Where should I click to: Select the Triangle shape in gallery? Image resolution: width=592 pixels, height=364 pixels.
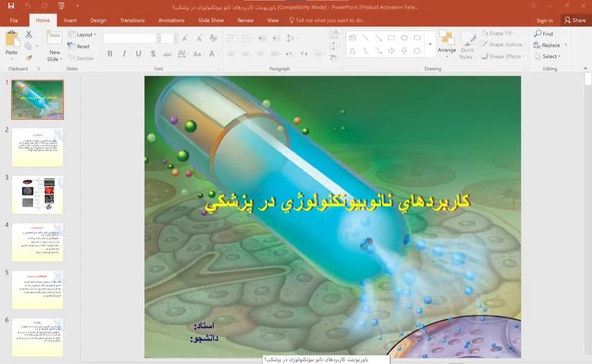(x=353, y=50)
